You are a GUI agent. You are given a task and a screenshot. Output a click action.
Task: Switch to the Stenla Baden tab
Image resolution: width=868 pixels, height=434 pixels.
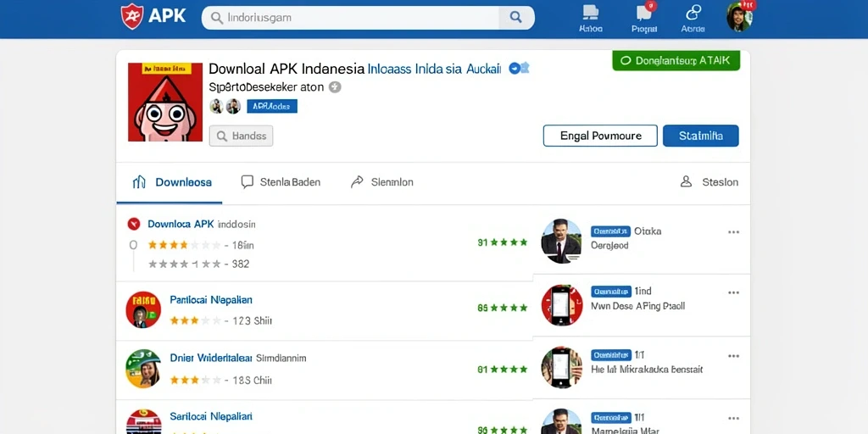(281, 182)
